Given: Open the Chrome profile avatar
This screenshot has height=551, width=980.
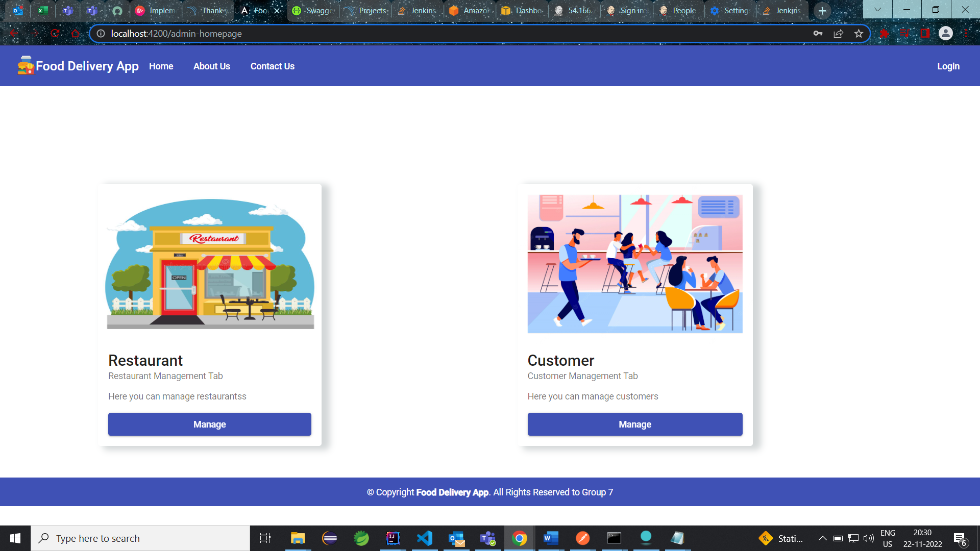Looking at the screenshot, I should (x=945, y=34).
